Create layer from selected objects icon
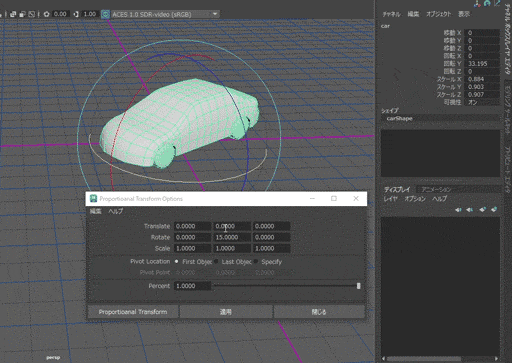Image resolution: width=512 pixels, height=363 pixels. click(x=494, y=210)
